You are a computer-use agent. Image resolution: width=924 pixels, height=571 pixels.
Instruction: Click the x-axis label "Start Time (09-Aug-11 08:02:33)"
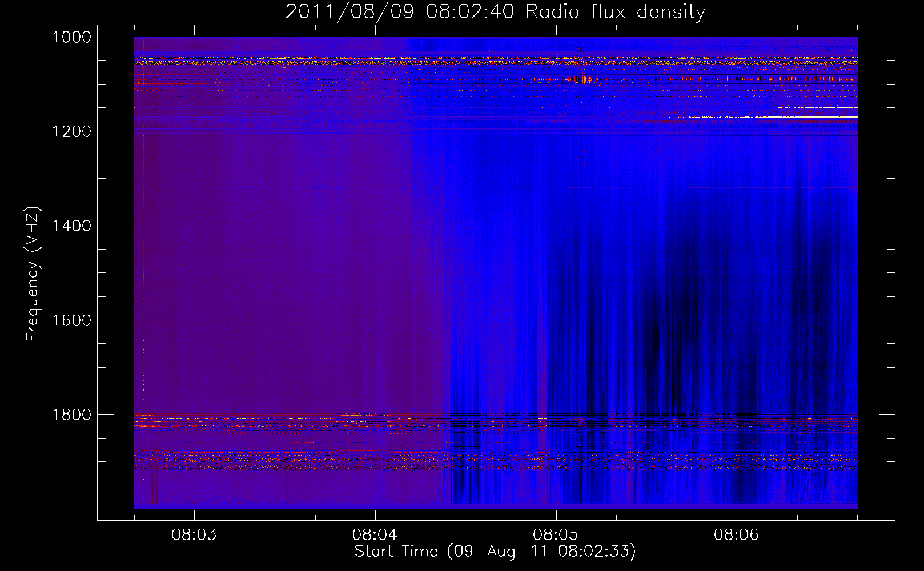(495, 552)
